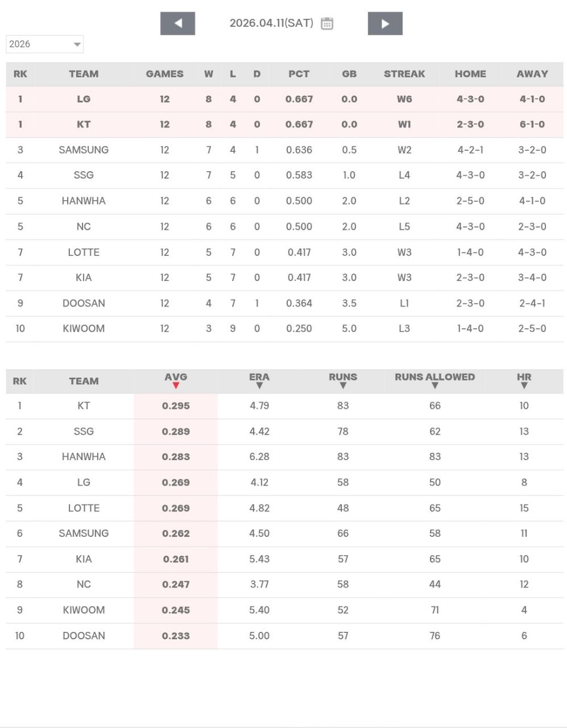Click KT's 0.295 batting average cell
This screenshot has width=567, height=728.
point(176,406)
